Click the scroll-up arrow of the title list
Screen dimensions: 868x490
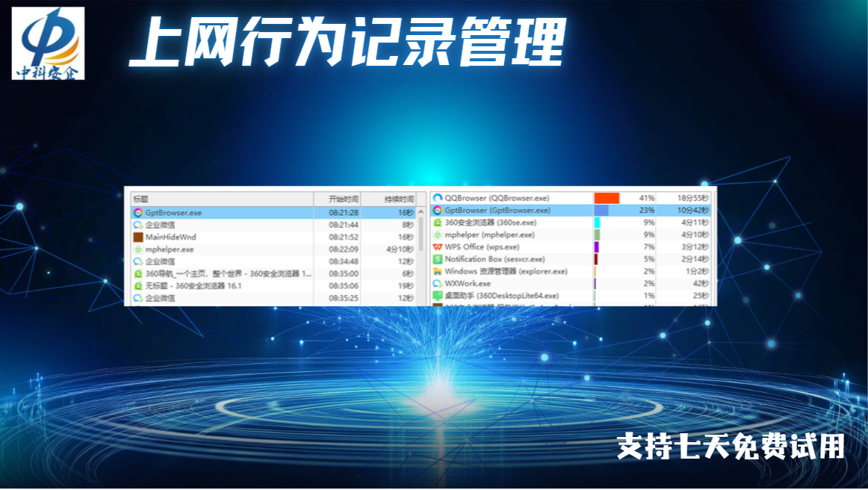click(421, 212)
